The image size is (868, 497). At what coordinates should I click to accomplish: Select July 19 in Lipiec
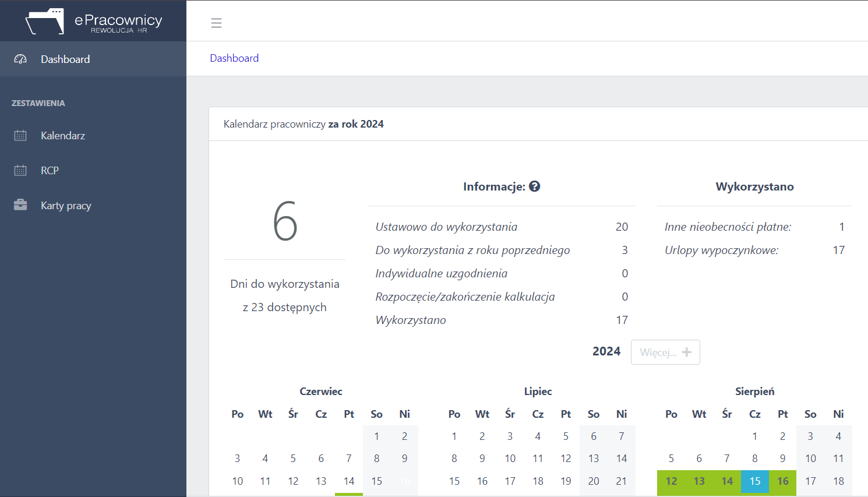(566, 481)
